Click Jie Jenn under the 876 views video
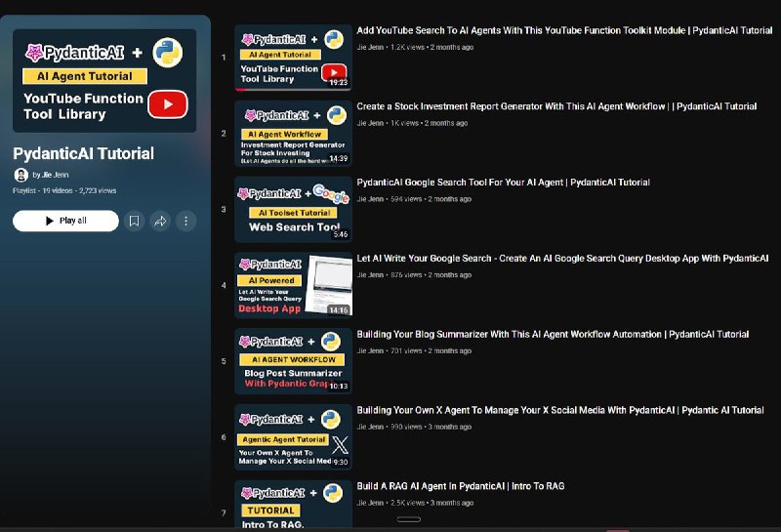 [370, 275]
